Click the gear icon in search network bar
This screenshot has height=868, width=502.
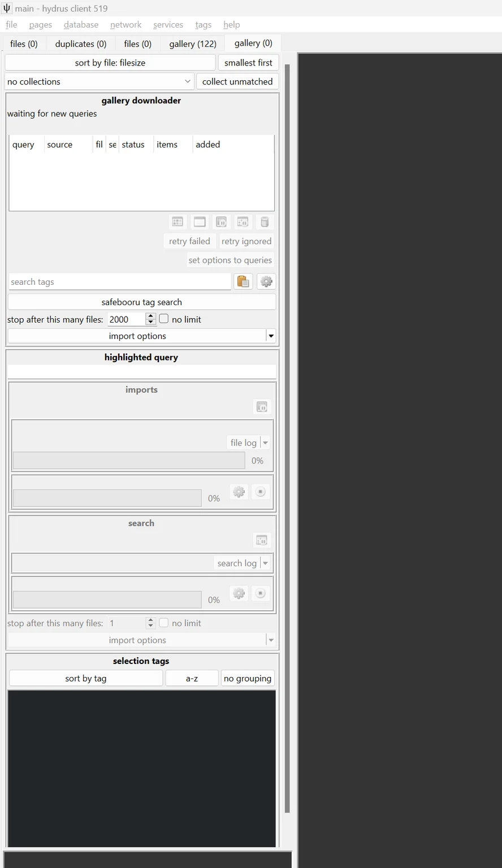pos(239,593)
